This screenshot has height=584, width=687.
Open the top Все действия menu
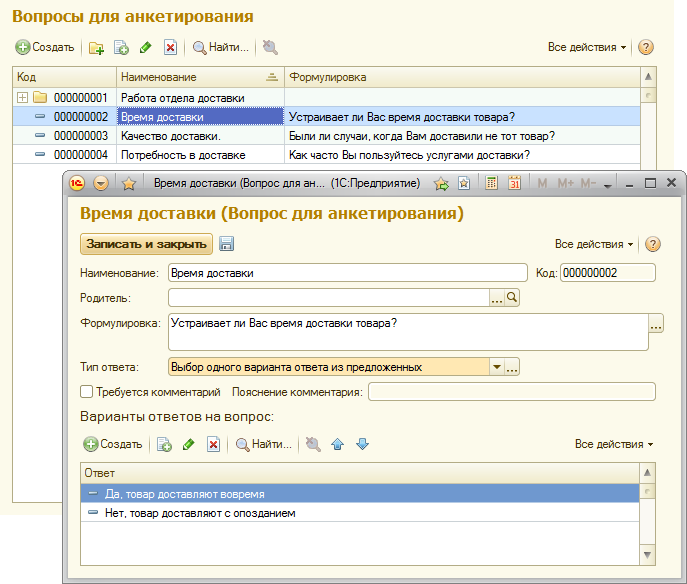[x=587, y=47]
